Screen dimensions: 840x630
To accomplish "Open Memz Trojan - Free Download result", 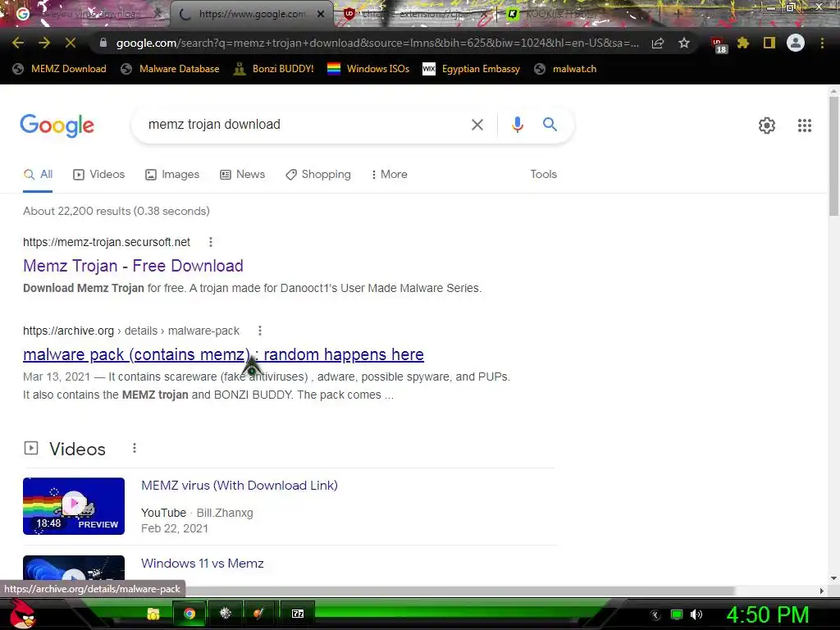I will pyautogui.click(x=133, y=266).
